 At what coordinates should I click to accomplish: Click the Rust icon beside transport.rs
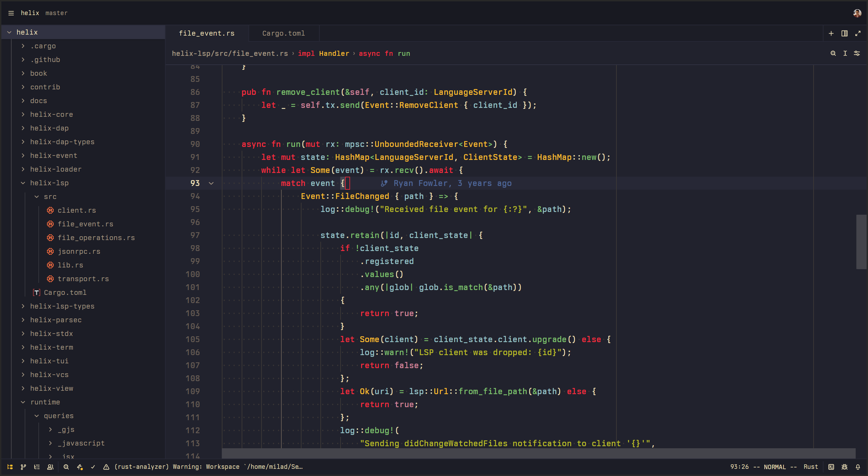tap(50, 279)
